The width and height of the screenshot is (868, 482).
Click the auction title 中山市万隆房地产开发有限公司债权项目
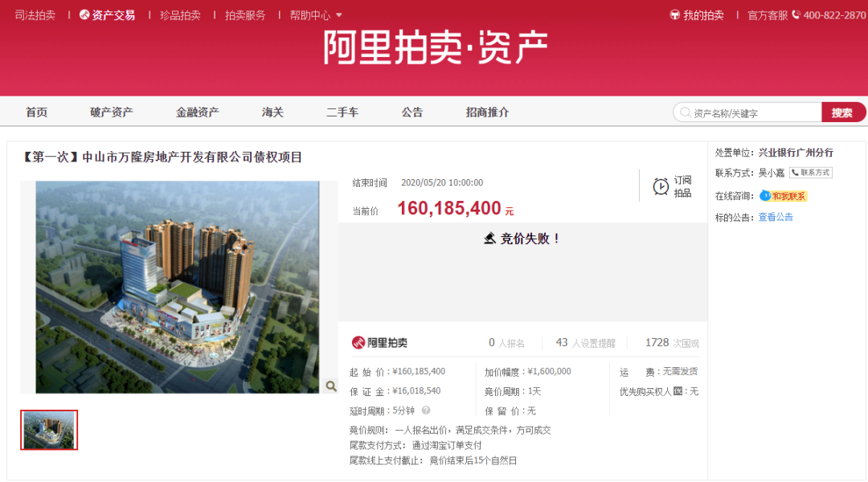pos(192,157)
